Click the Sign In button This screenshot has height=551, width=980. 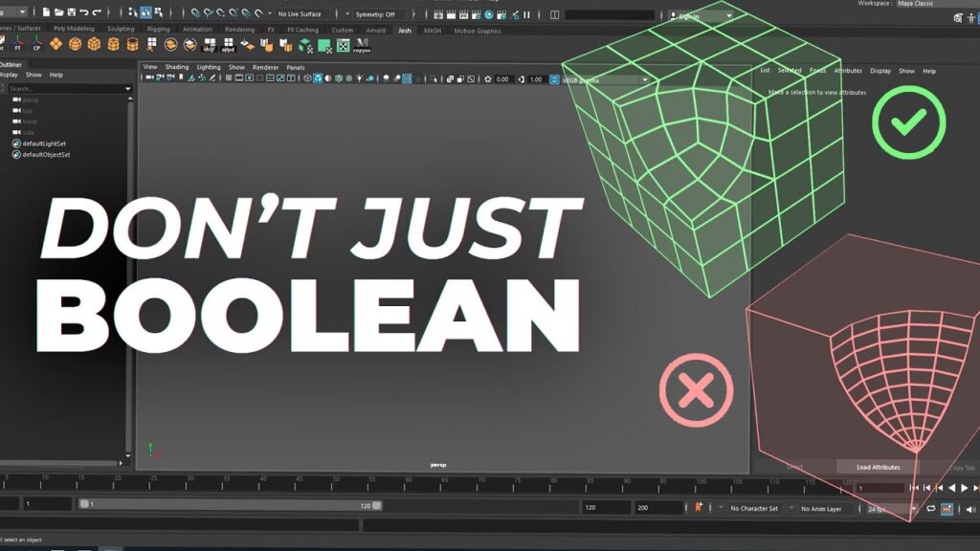tap(702, 15)
